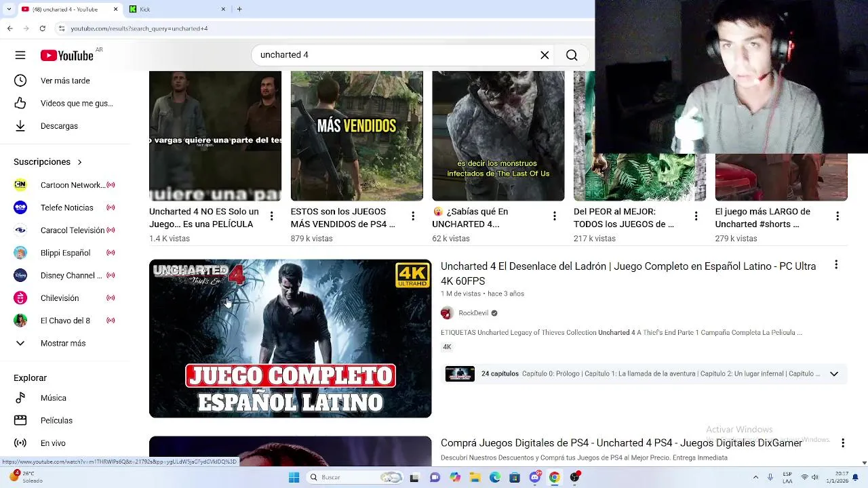Image resolution: width=868 pixels, height=488 pixels.
Task: Expand the Suscripciones section chevron
Action: (79, 162)
